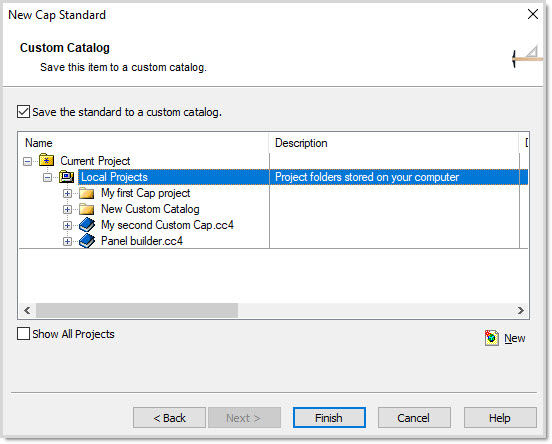Click the My second Custom Cap.cc4 book icon

coord(87,225)
